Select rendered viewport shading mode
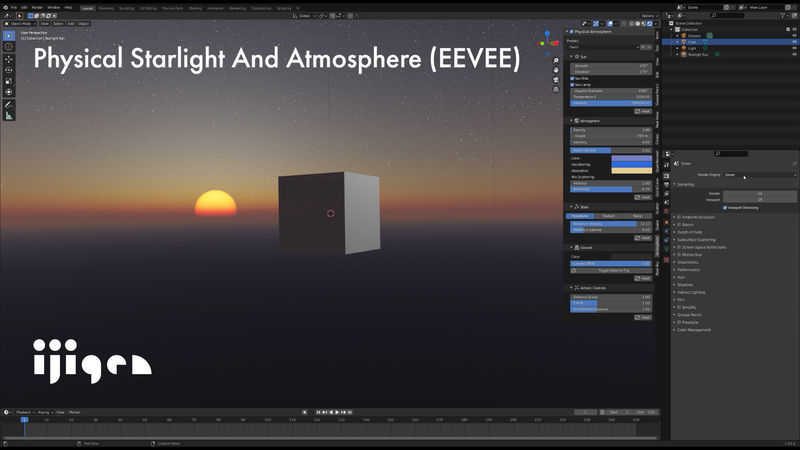Viewport: 800px width, 450px height. click(x=649, y=23)
